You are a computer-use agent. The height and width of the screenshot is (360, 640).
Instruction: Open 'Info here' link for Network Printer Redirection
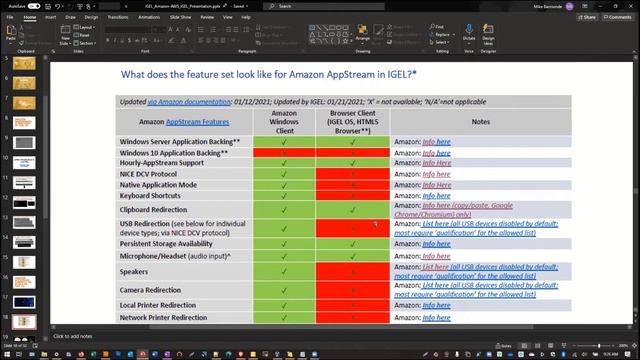(x=436, y=318)
